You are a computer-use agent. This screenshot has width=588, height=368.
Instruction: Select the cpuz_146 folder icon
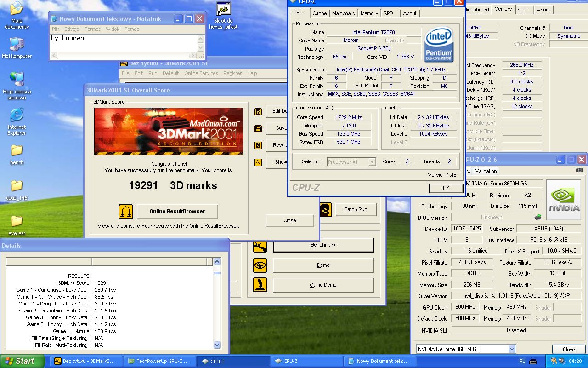click(17, 190)
